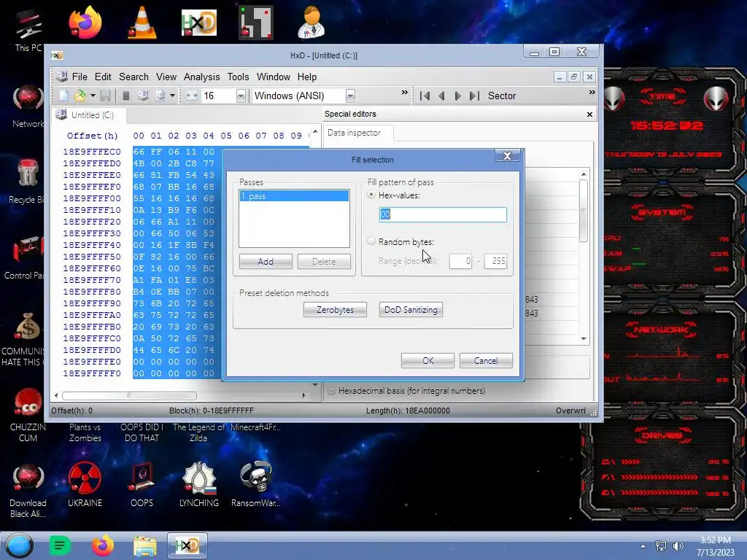Click the taskbar clock showing 3:52 PM
This screenshot has width=747, height=560.
[x=715, y=545]
